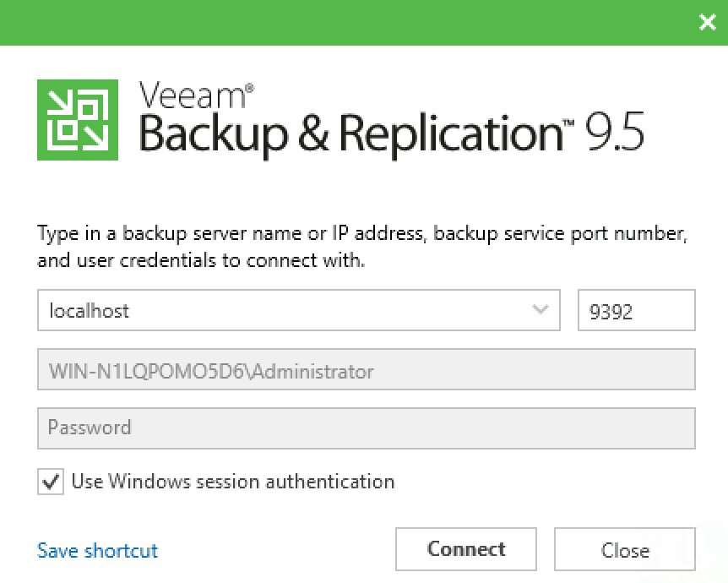Click the white X in title bar
728x583 pixels.
point(707,23)
